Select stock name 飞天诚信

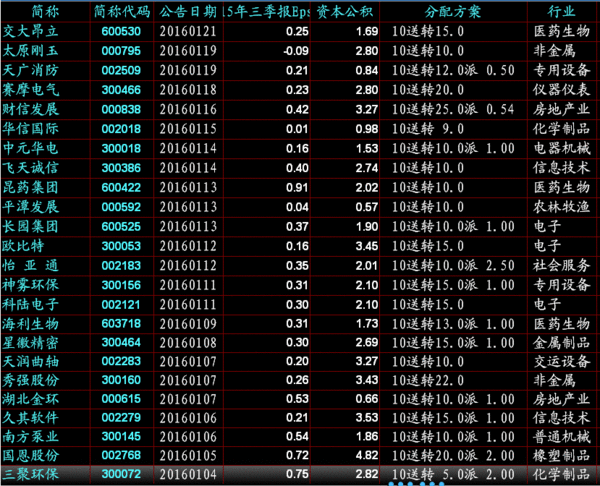[30, 168]
